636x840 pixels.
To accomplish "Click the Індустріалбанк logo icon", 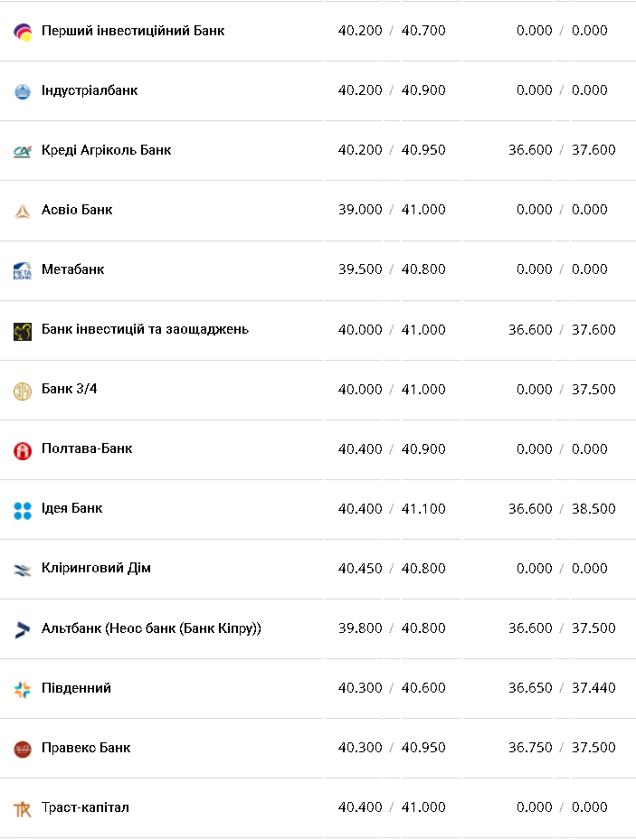I will click(23, 91).
